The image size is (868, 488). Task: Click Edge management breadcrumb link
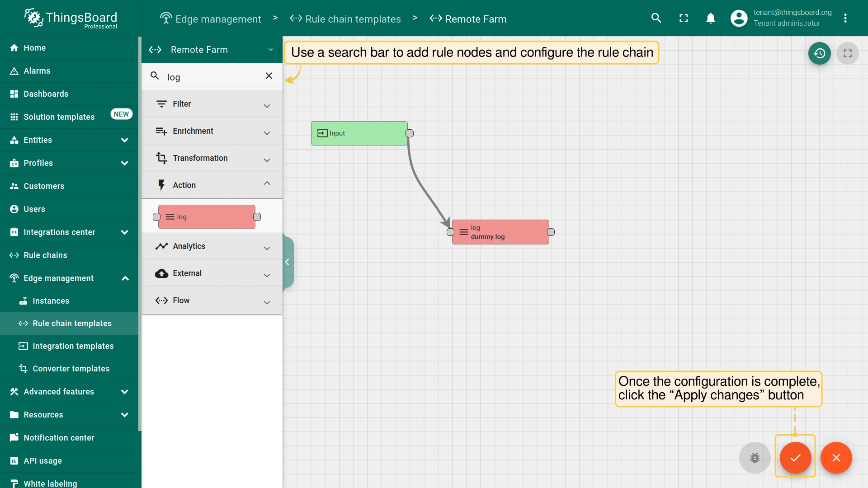[x=218, y=19]
